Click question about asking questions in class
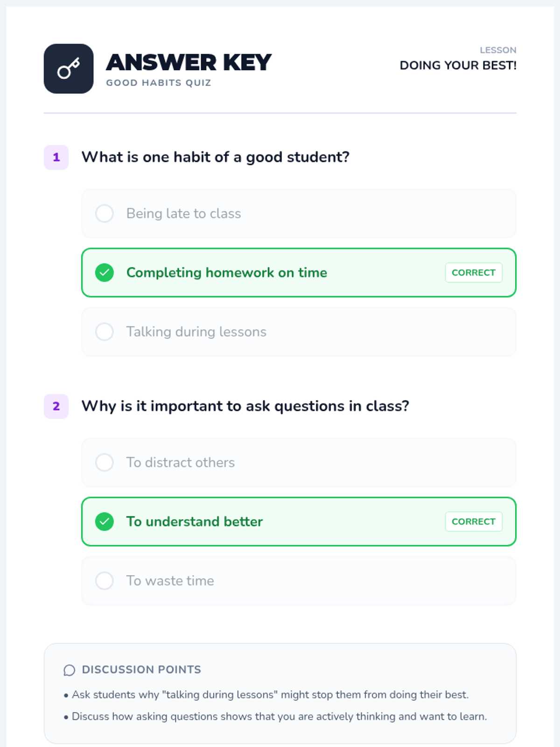Image resolution: width=560 pixels, height=747 pixels. click(x=245, y=406)
